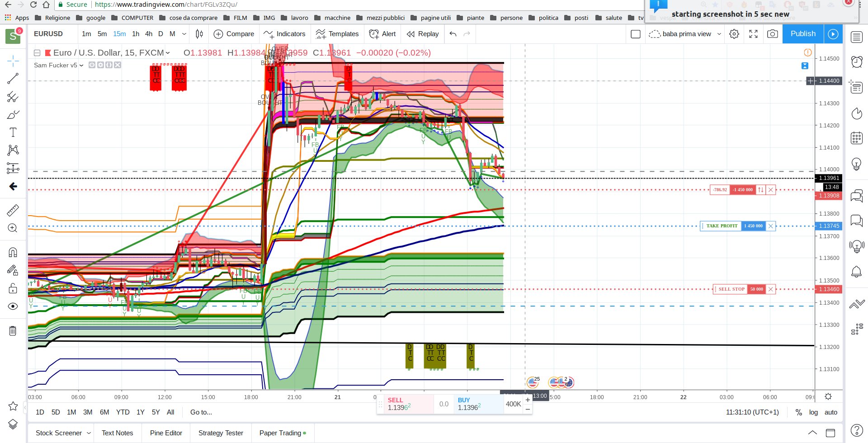Switch to the 5m timeframe

[x=102, y=34]
